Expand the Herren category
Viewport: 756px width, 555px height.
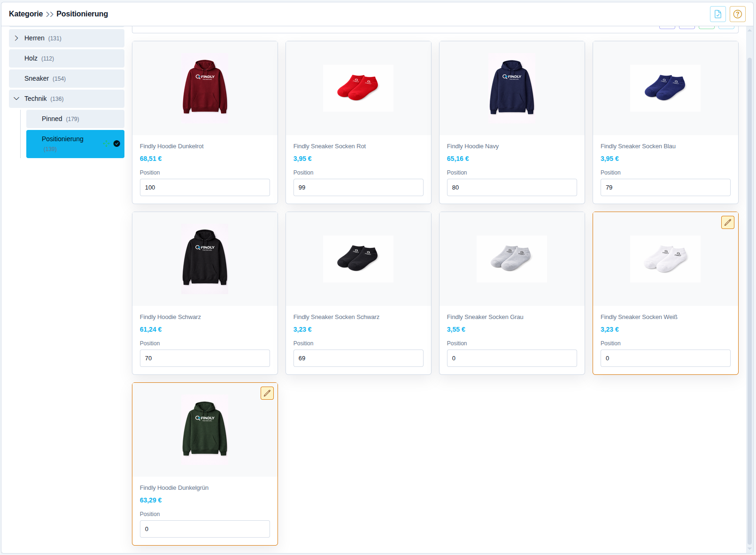point(16,38)
